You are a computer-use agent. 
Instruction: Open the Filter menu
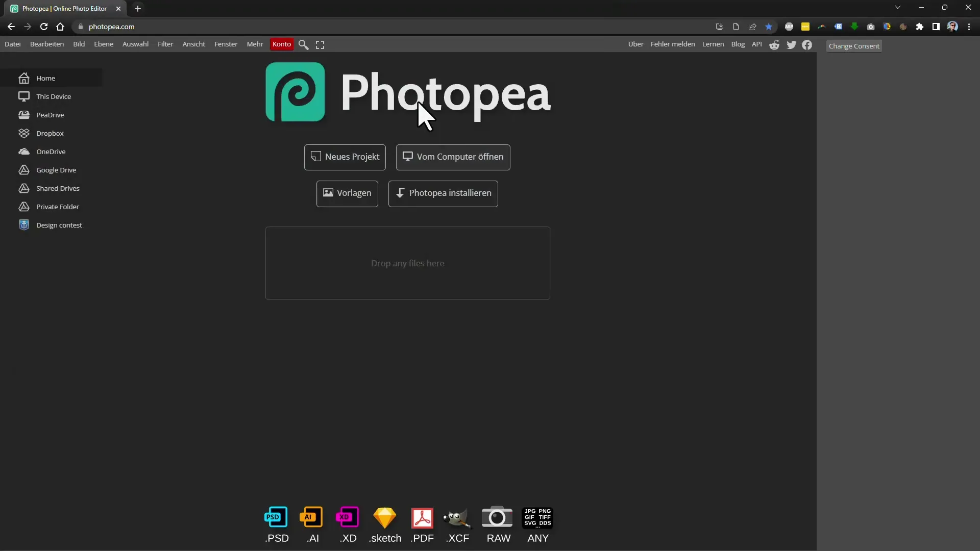(x=165, y=44)
